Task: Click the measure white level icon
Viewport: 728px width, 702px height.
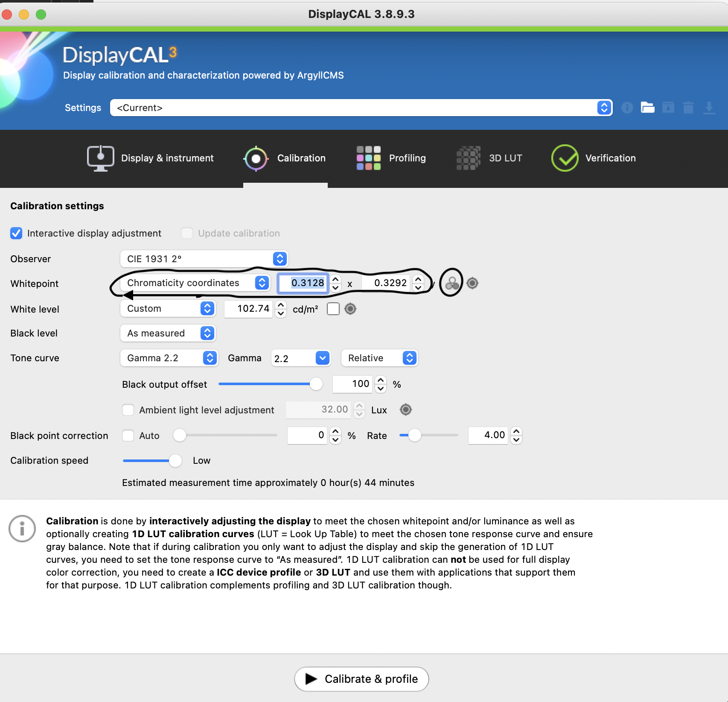Action: tap(350, 309)
